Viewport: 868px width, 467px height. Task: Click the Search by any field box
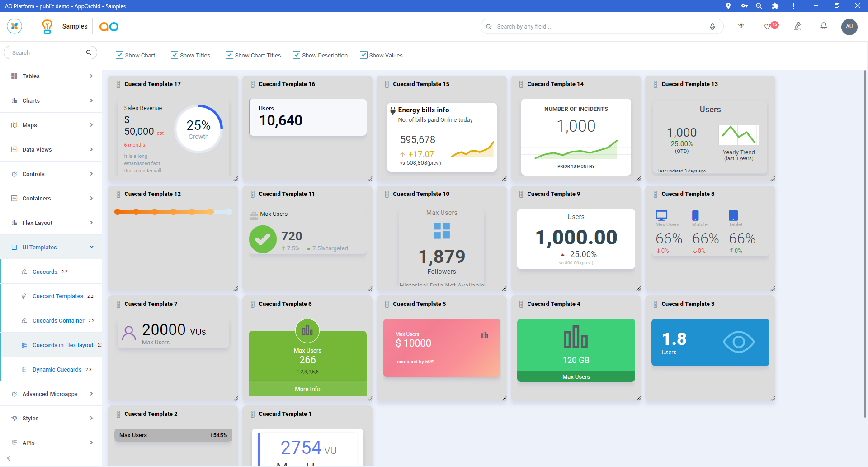pyautogui.click(x=597, y=27)
